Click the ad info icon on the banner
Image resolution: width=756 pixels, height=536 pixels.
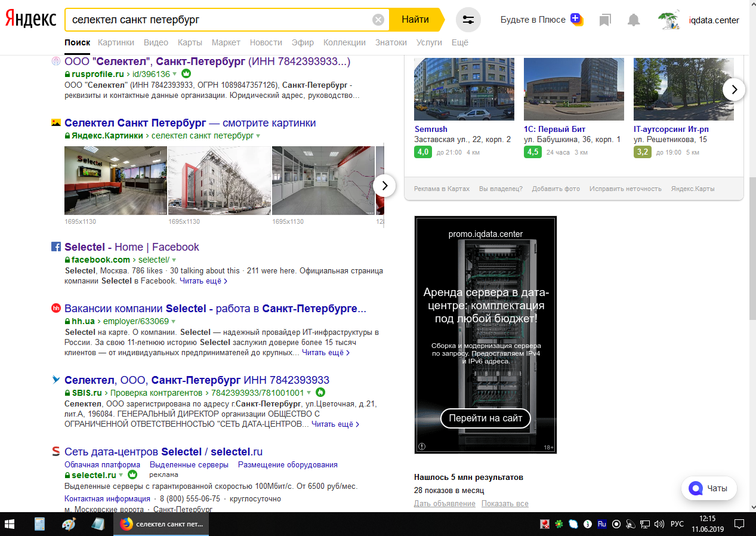point(422,446)
